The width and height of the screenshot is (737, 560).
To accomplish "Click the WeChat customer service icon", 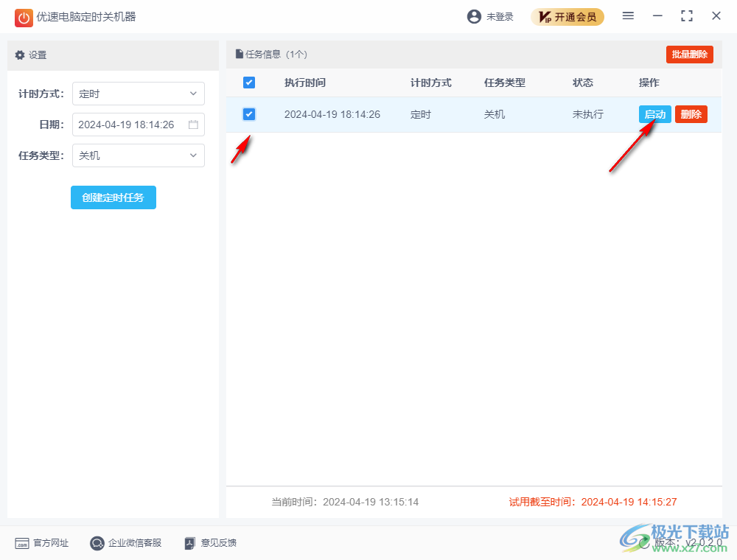I will pos(97,543).
